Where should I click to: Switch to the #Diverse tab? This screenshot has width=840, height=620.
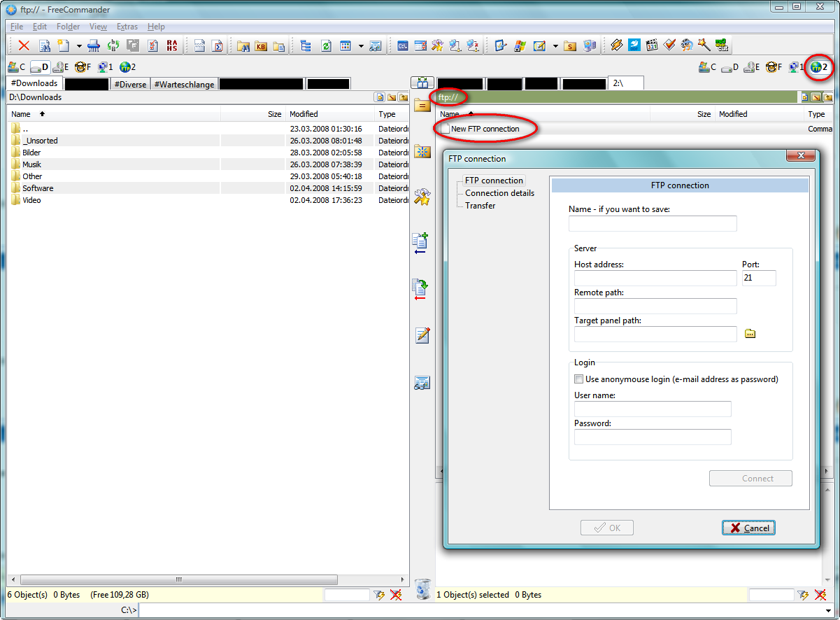pyautogui.click(x=130, y=84)
